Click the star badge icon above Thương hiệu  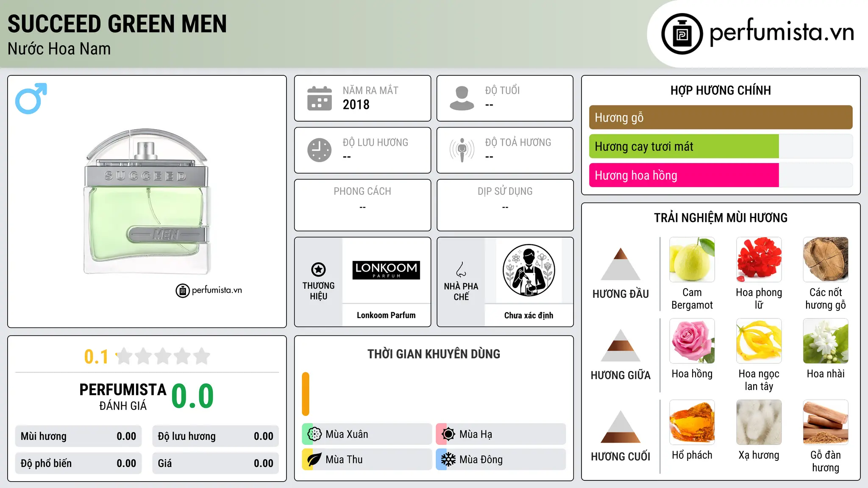[318, 269]
